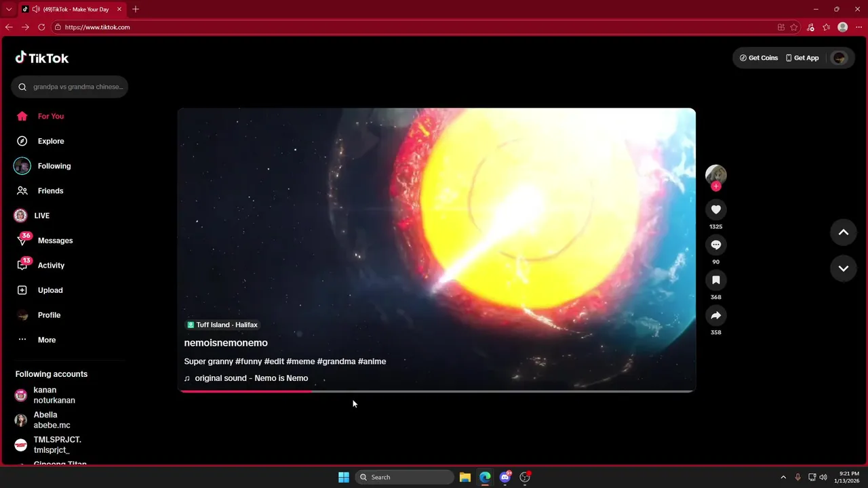The image size is (868, 488).
Task: Open the #grandma hashtag
Action: click(x=336, y=361)
